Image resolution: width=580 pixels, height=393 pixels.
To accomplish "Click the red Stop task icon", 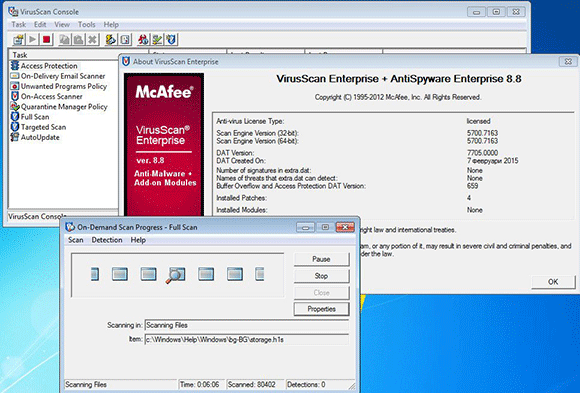I will pos(47,39).
